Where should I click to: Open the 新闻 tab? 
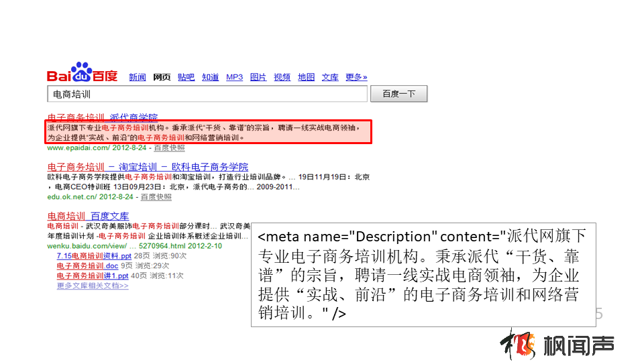click(x=137, y=77)
